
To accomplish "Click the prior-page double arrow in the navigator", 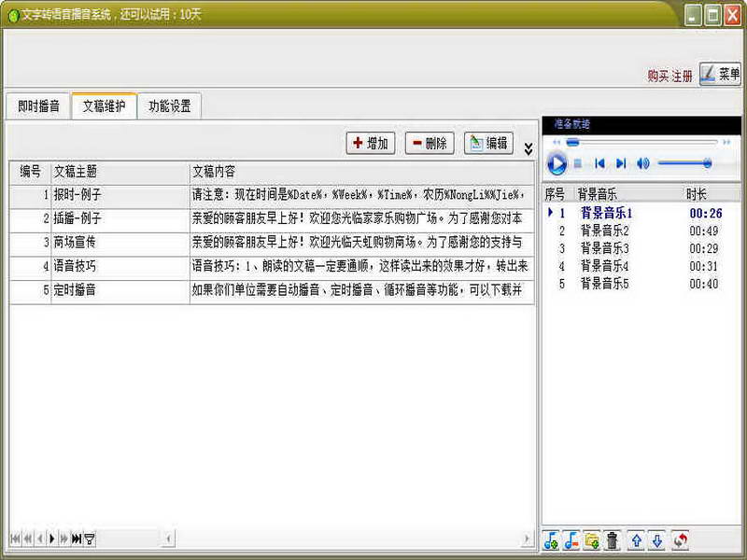I will (28, 539).
